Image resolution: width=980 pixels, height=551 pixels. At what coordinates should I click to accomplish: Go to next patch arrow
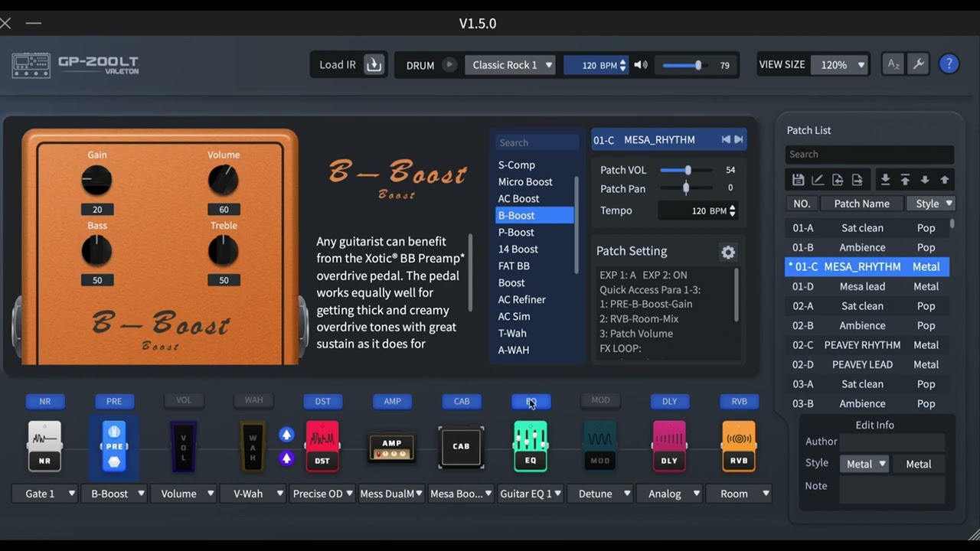[x=739, y=139]
